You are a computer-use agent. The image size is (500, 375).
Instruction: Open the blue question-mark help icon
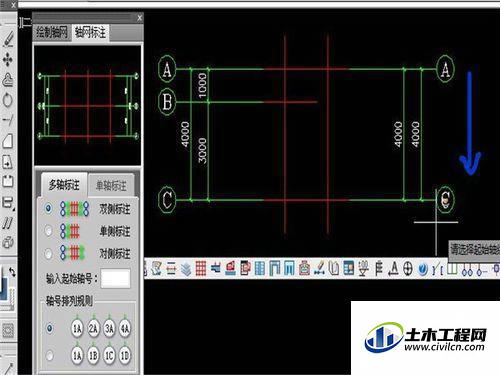423,269
